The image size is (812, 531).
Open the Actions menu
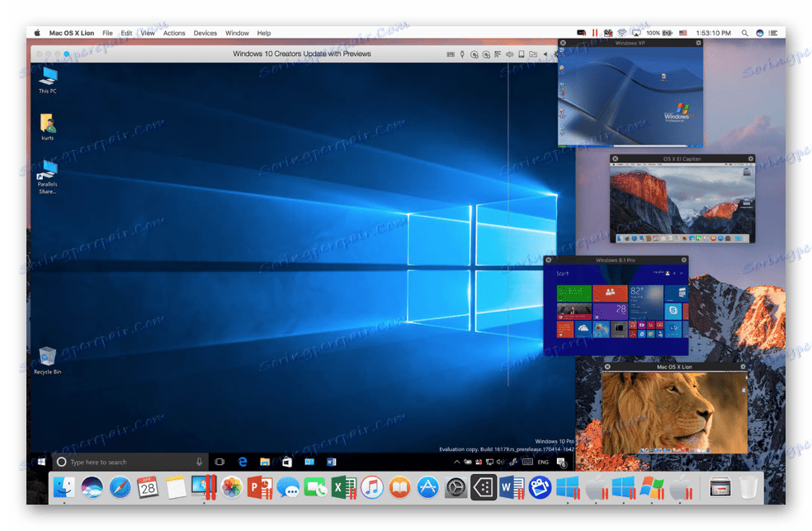(x=174, y=33)
